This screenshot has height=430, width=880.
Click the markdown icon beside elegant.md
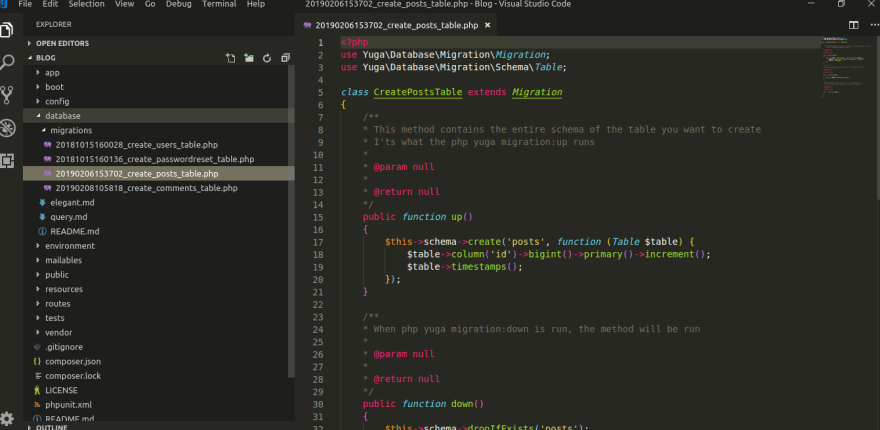click(42, 203)
